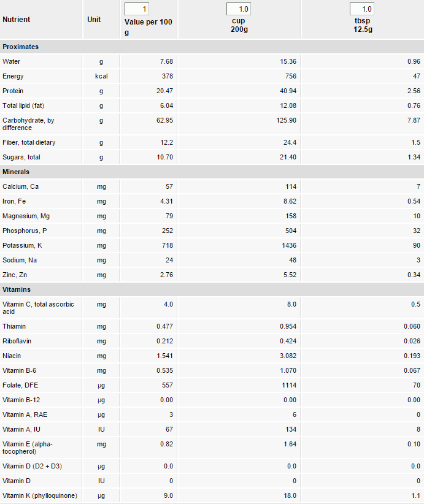This screenshot has height=504, width=424.
Task: Click the Value per 100 g quantity input
Action: [x=136, y=9]
